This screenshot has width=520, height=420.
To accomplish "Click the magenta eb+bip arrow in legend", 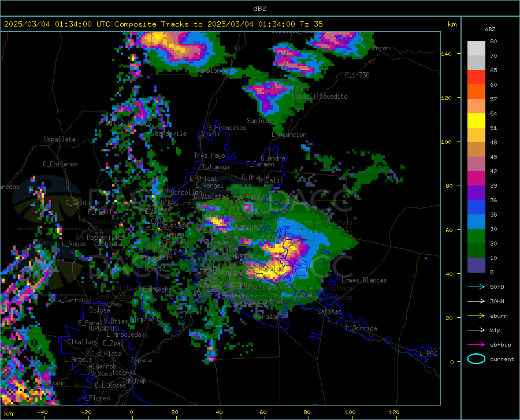I will point(476,345).
